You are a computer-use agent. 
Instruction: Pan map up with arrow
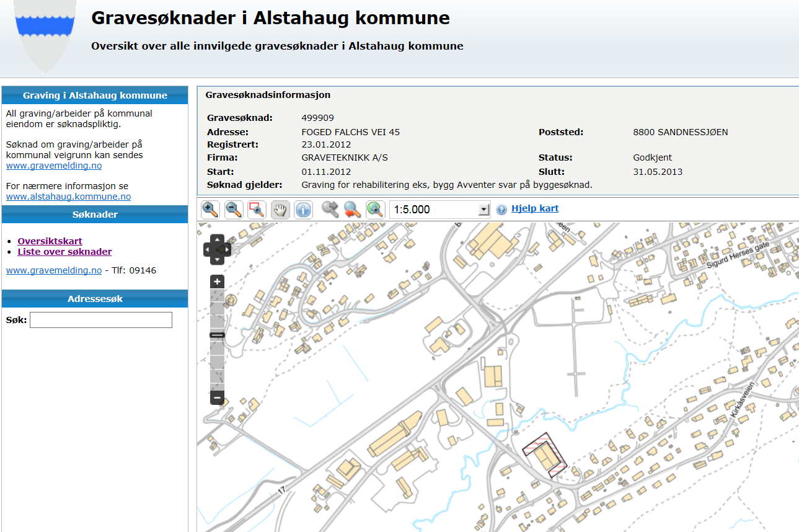[218, 239]
